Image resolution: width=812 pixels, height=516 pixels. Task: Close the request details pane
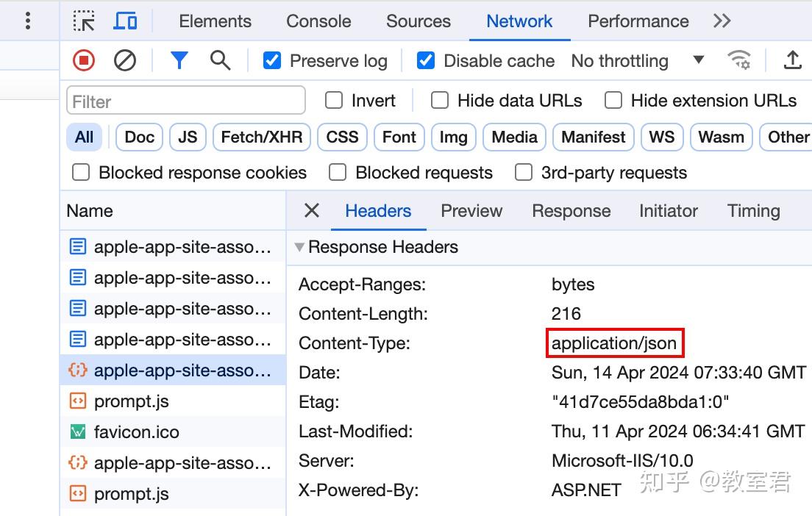312,211
